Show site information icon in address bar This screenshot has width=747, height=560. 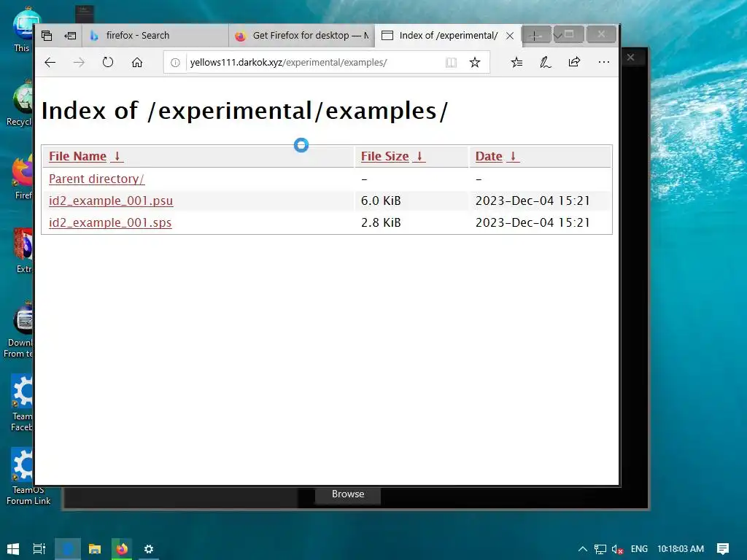coord(175,63)
